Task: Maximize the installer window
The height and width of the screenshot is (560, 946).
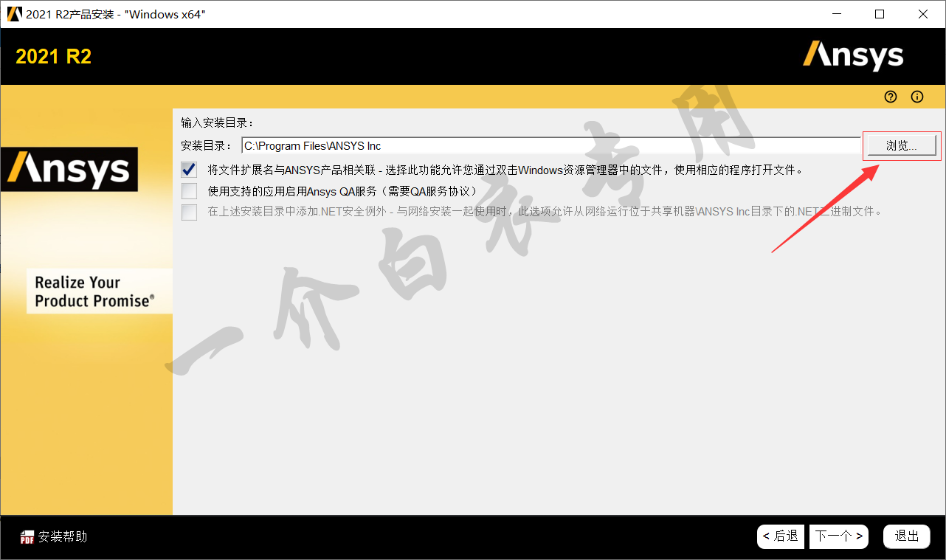Action: click(880, 14)
